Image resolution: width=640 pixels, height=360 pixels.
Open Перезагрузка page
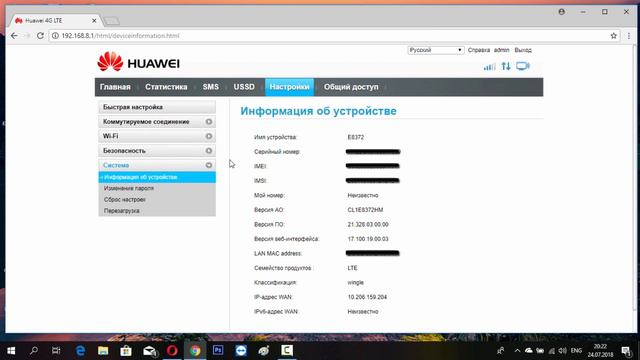tap(122, 211)
